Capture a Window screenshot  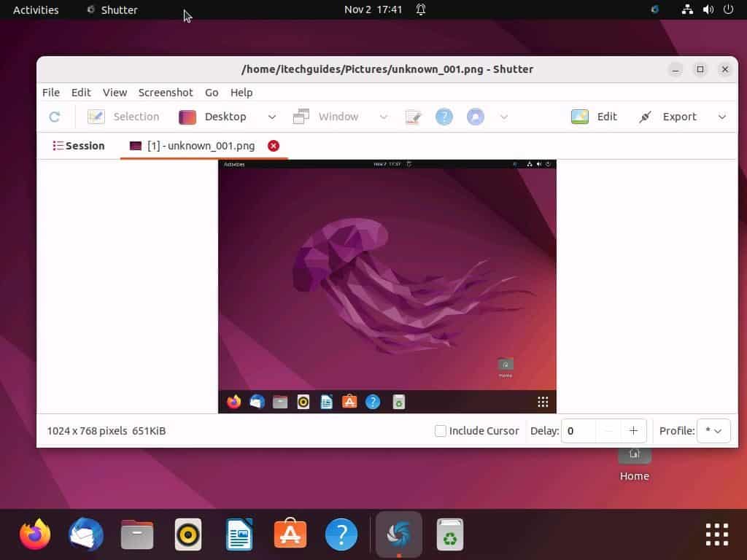[325, 117]
